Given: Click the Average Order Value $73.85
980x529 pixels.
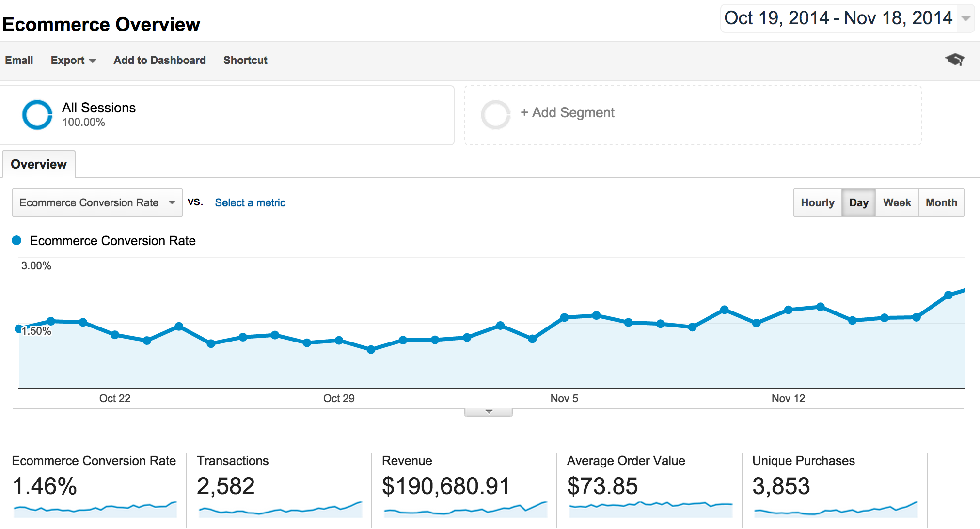Looking at the screenshot, I should 602,486.
